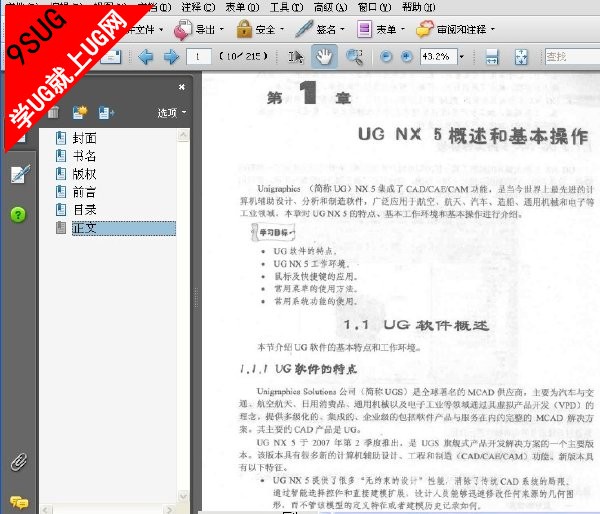Screen dimensions: 600x514
Task: Jump to the 封面 bookmark
Action: point(85,138)
